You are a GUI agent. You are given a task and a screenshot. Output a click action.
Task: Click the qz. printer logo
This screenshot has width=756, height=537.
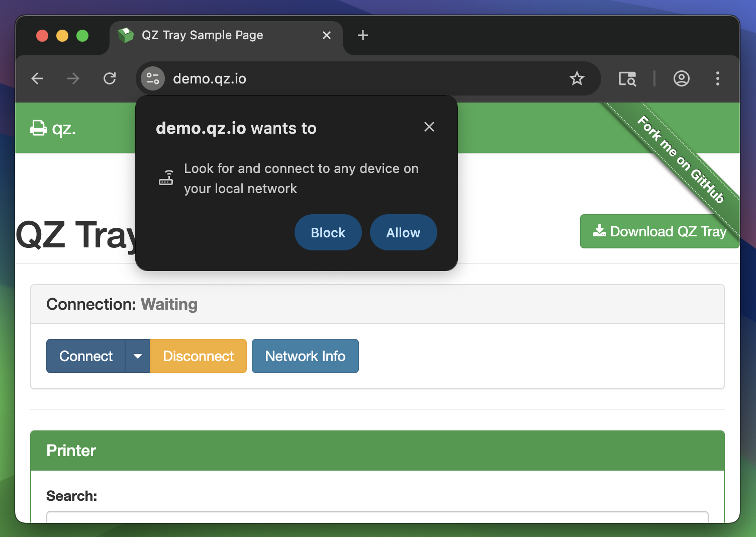coord(53,128)
